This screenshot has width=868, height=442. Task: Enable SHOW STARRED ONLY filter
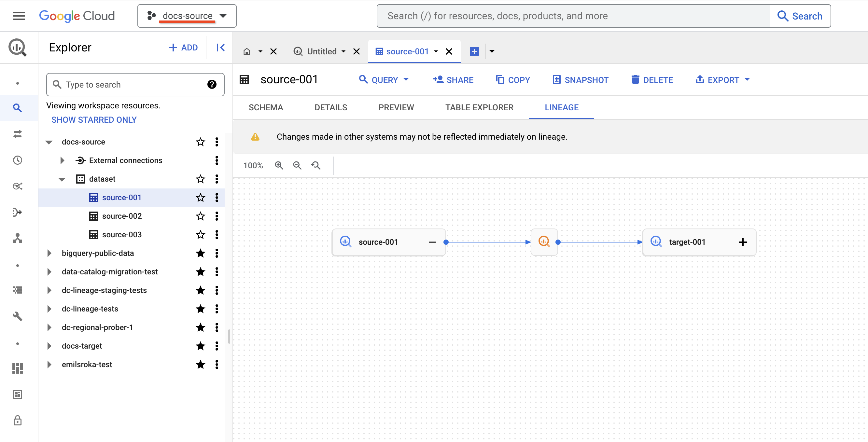(93, 119)
